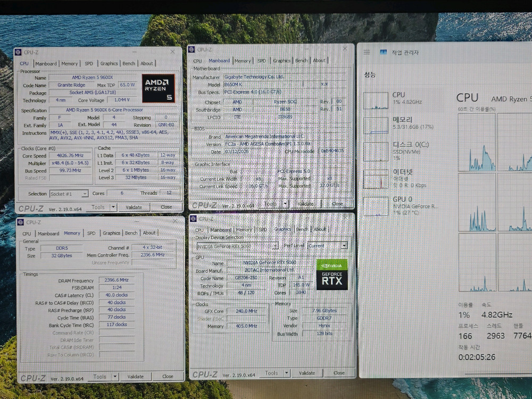Image resolution: width=532 pixels, height=399 pixels.
Task: Open Graphics tab in the Memory window
Action: (111, 233)
